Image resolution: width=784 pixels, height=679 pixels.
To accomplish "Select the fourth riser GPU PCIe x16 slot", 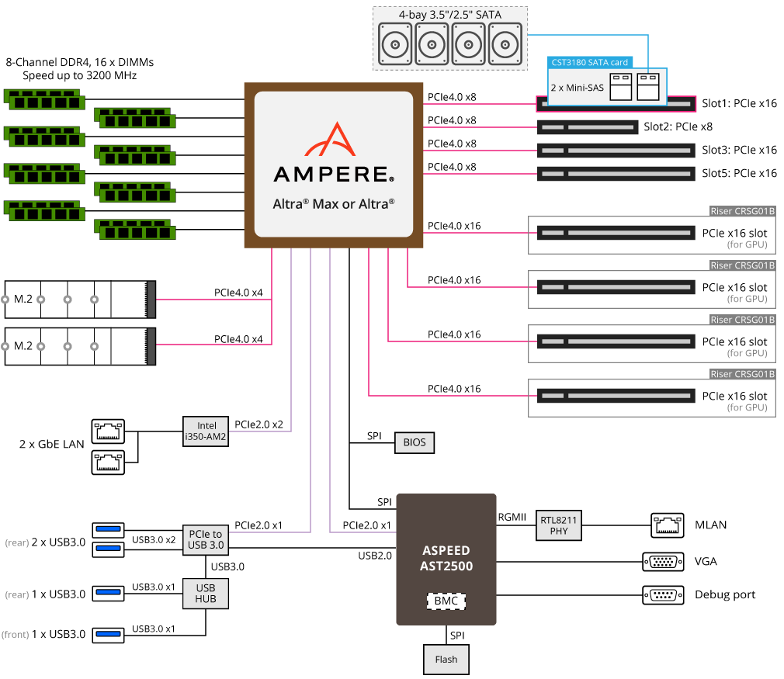I will [x=616, y=396].
